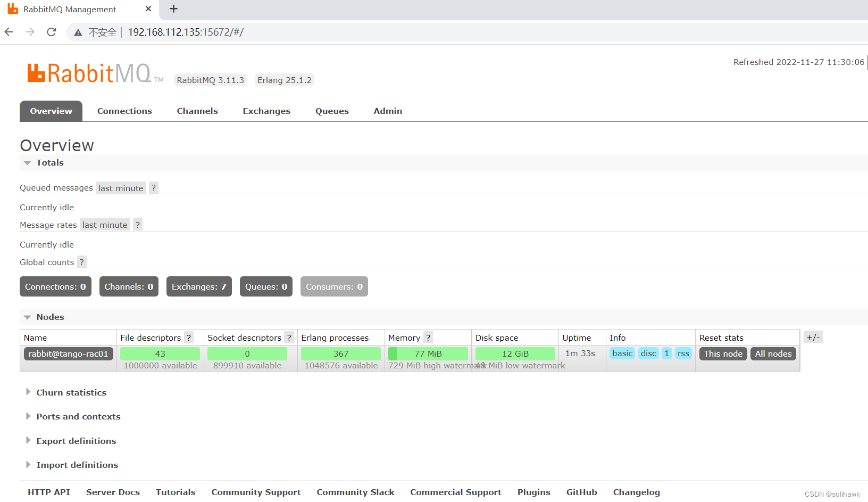Click the Refreshed 2022-11-27 timestamp
Image resolution: width=868 pixels, height=502 pixels.
pos(799,62)
